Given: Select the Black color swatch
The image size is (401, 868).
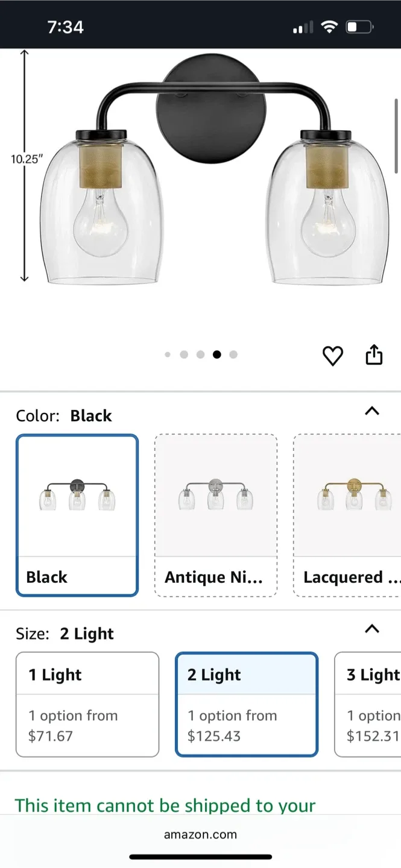Looking at the screenshot, I should click(77, 515).
